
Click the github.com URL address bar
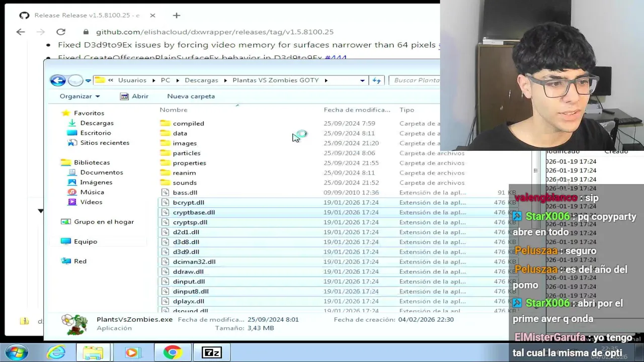click(215, 32)
